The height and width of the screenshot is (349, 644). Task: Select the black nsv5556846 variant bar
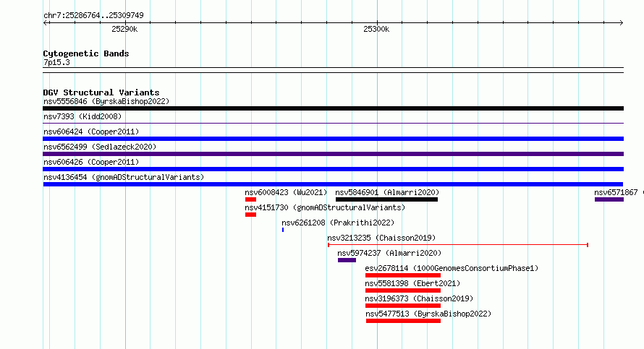pos(333,108)
